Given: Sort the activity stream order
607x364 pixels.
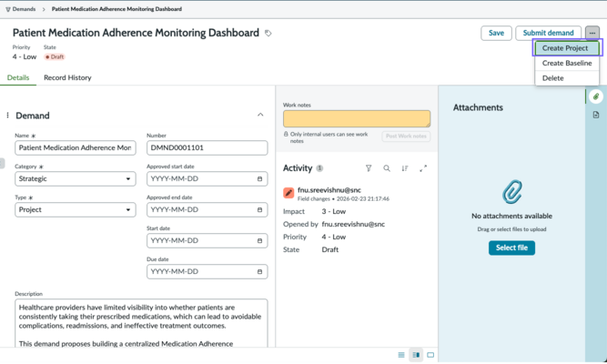Looking at the screenshot, I should coord(405,168).
